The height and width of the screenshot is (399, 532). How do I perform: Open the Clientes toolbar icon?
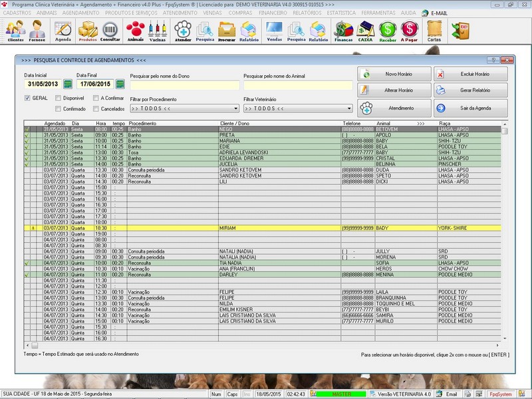pyautogui.click(x=15, y=31)
